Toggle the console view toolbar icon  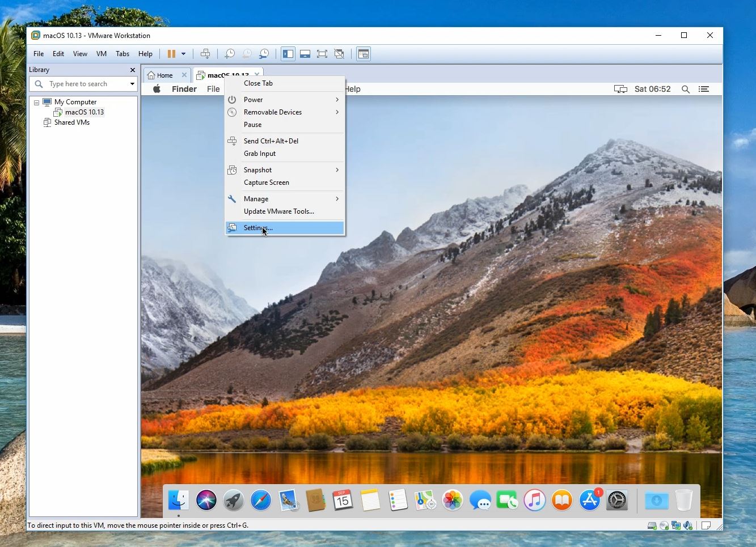click(364, 54)
